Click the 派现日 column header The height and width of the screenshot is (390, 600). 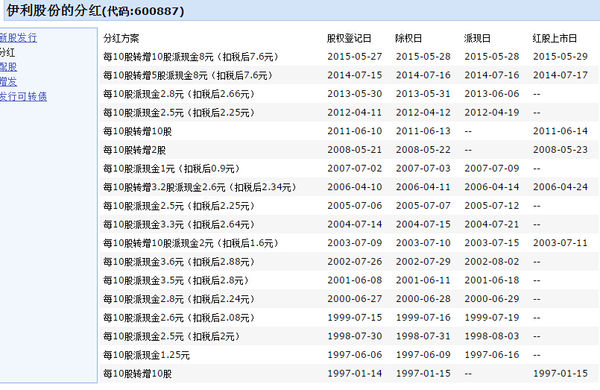coord(477,38)
